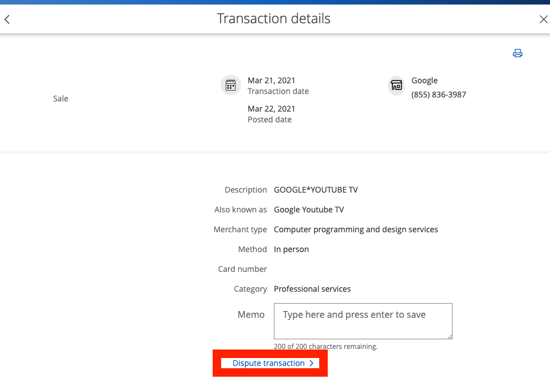This screenshot has width=550, height=392.
Task: Click the calendar icon beside transaction date
Action: coord(230,85)
